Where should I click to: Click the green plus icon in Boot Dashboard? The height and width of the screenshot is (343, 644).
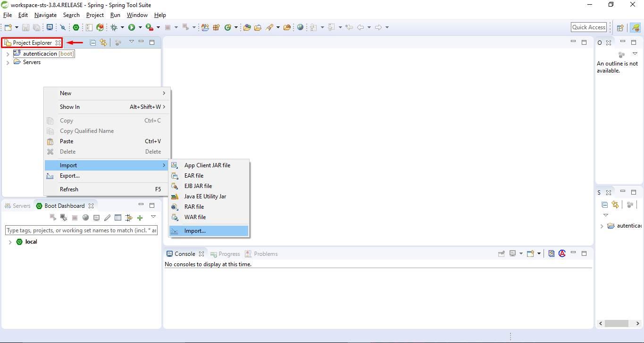click(x=140, y=218)
